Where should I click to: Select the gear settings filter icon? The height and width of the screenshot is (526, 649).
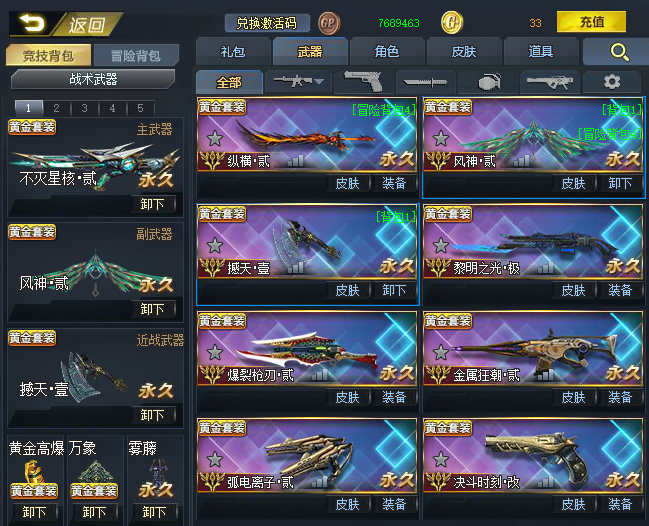tap(612, 82)
